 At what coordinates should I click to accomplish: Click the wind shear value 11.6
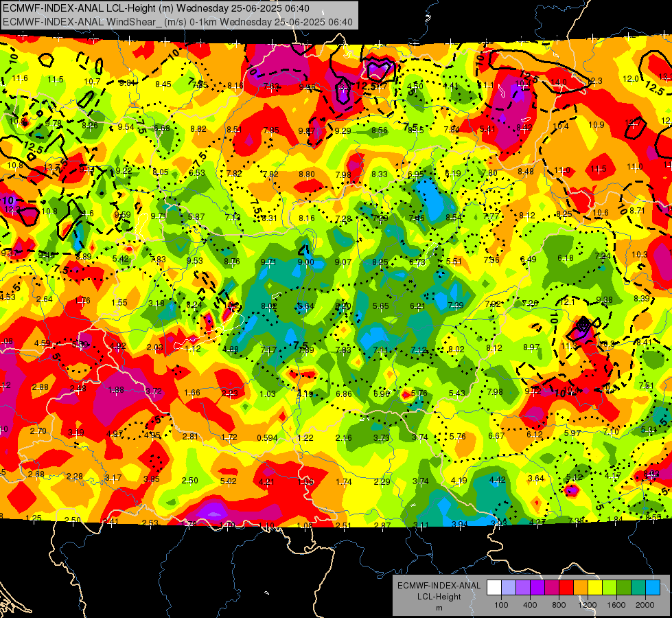tap(20, 78)
